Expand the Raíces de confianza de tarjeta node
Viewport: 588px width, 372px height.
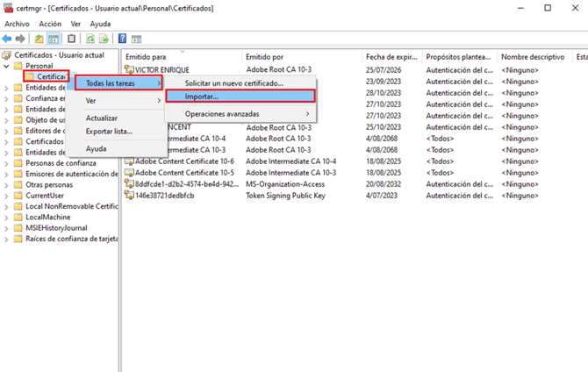(6, 240)
